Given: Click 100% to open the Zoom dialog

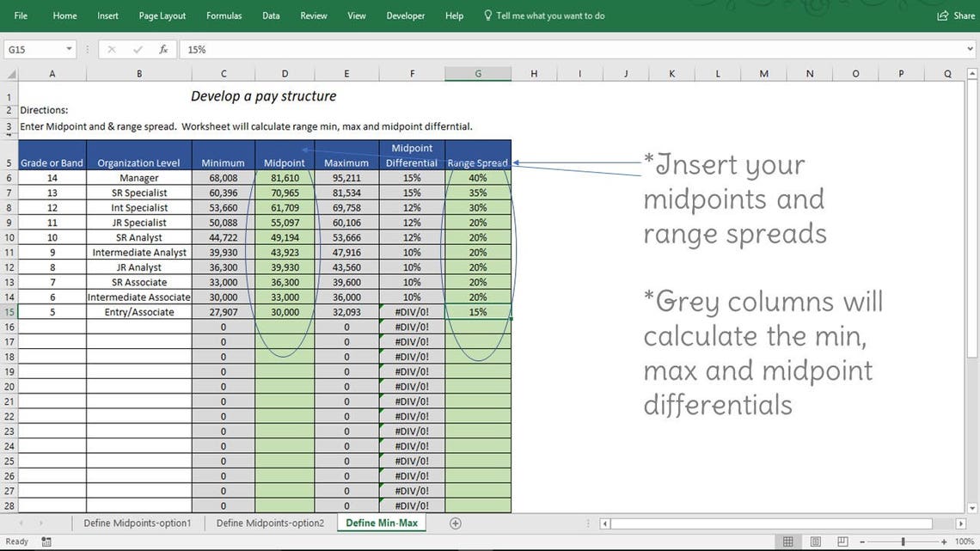Looking at the screenshot, I should pos(966,542).
